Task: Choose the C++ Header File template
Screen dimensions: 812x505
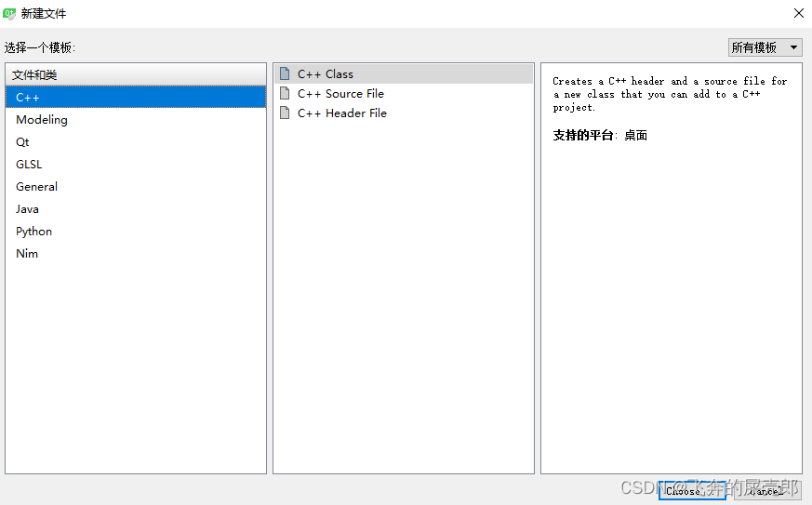Action: (x=404, y=113)
